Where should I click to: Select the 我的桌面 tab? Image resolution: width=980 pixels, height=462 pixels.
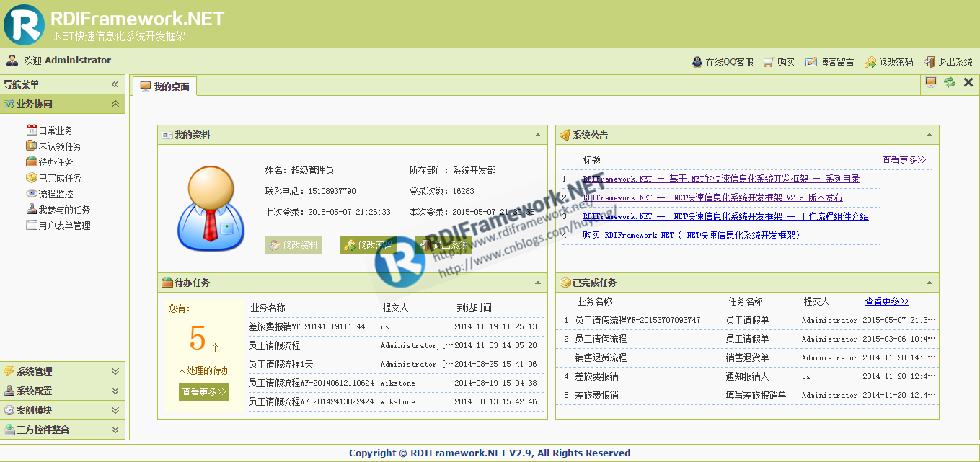pyautogui.click(x=165, y=86)
